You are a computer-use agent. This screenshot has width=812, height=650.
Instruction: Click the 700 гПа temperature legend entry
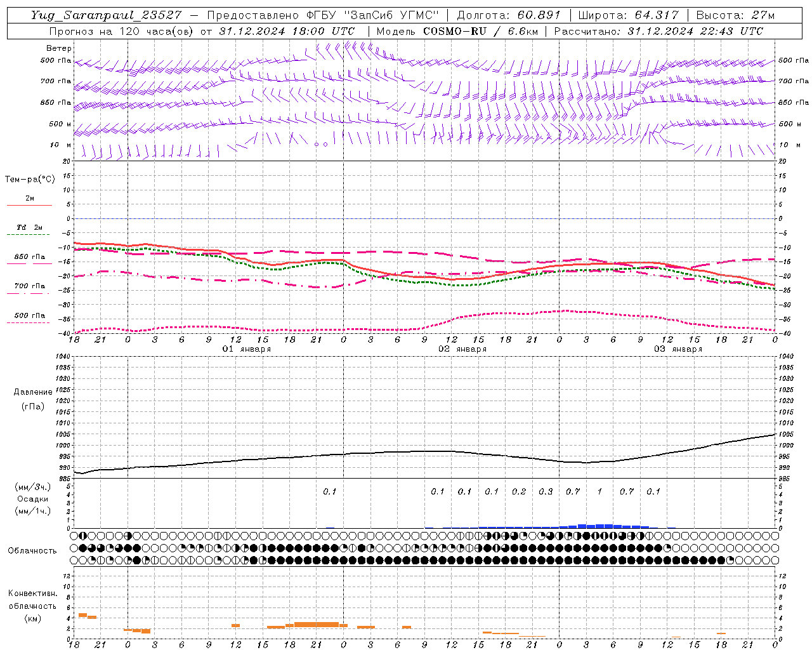pyautogui.click(x=29, y=288)
